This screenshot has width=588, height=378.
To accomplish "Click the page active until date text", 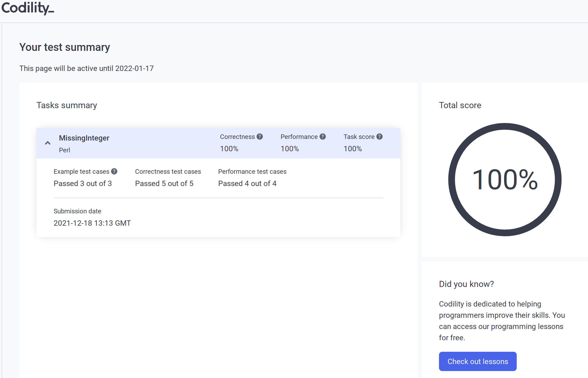I will pos(86,68).
